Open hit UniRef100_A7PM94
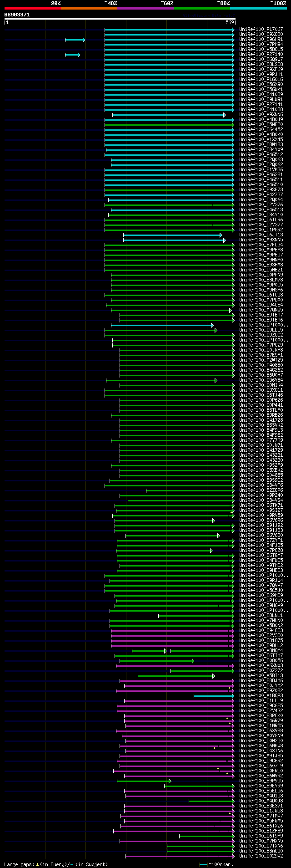This screenshot has height=868, width=291. (261, 44)
